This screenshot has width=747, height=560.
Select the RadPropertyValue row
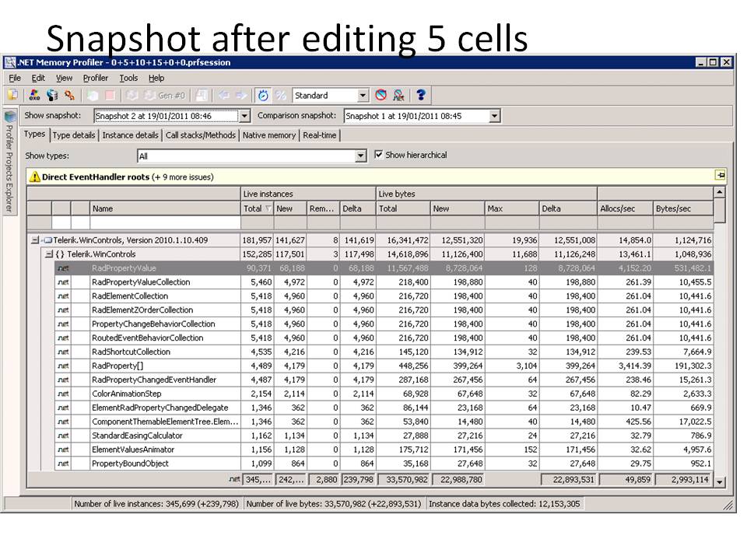tap(384, 268)
